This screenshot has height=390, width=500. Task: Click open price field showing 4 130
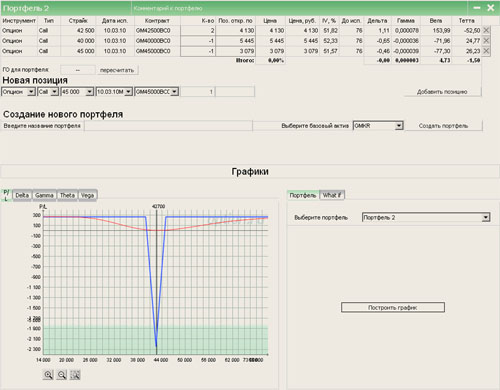pyautogui.click(x=236, y=31)
